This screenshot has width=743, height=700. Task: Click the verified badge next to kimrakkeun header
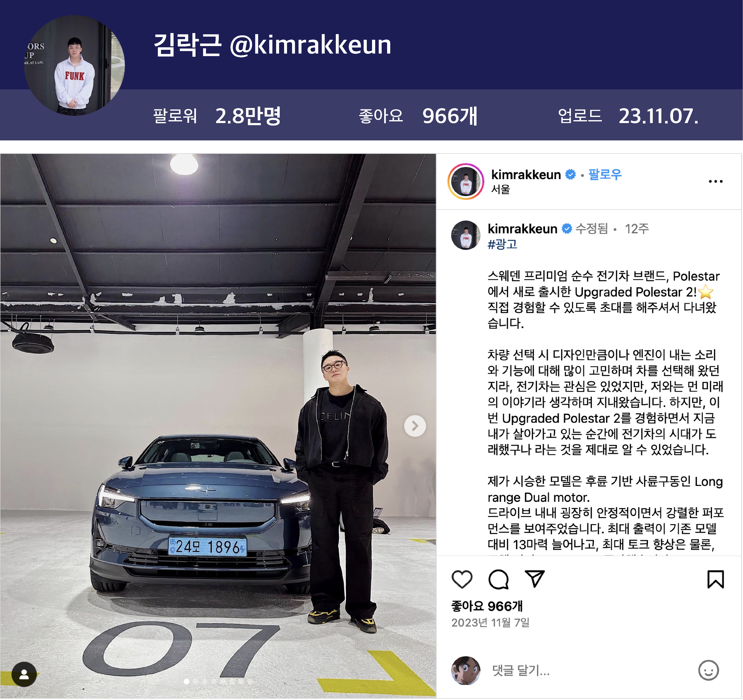pos(570,175)
